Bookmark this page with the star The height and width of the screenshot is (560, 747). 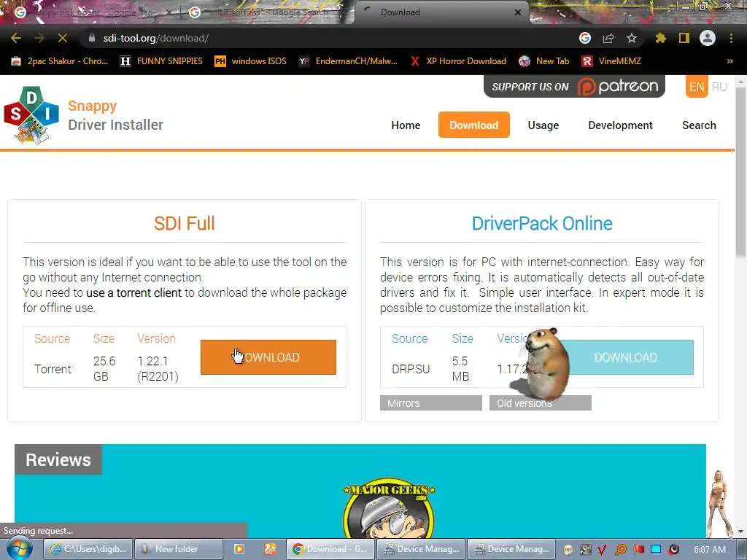tap(632, 38)
